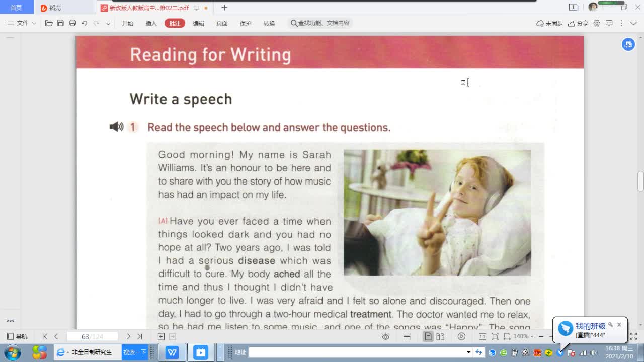The image size is (644, 362).
Task: Open the settings gear icon
Action: 597,23
